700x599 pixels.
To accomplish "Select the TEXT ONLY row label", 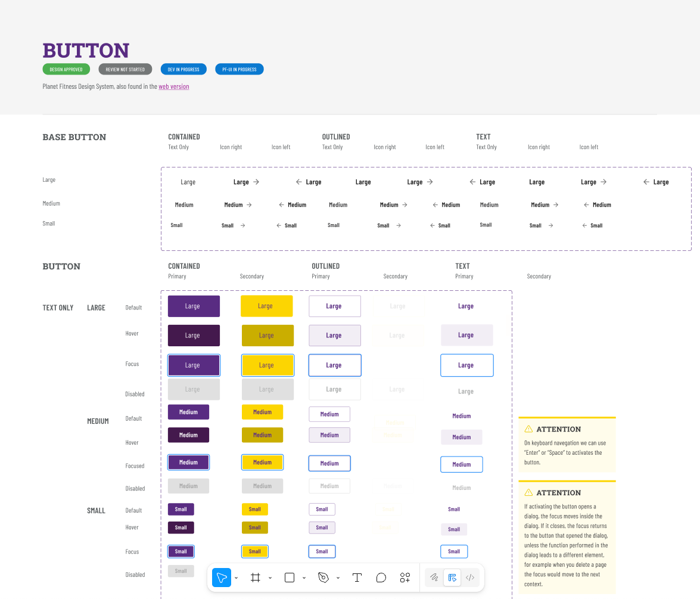I will coord(58,308).
